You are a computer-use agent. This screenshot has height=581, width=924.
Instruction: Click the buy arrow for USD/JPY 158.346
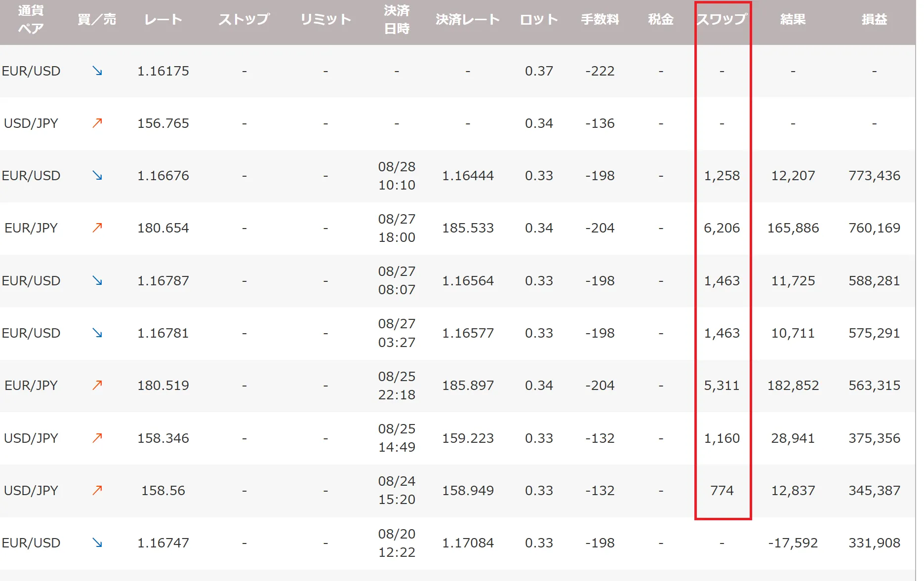[x=97, y=438]
